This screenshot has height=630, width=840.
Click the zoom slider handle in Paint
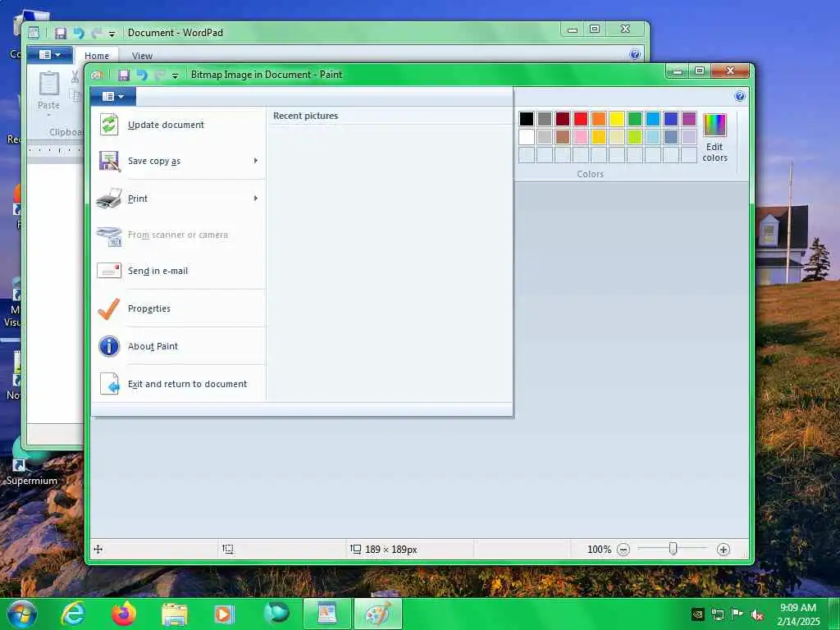tap(673, 549)
